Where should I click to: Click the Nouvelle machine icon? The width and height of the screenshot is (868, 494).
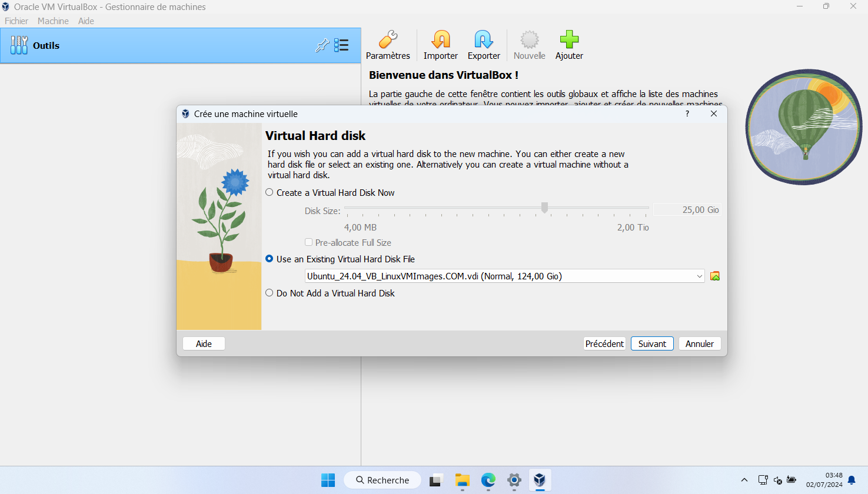[530, 40]
